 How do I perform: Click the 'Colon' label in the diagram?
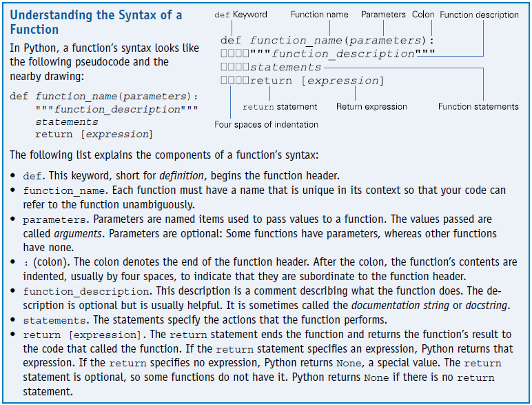[423, 14]
